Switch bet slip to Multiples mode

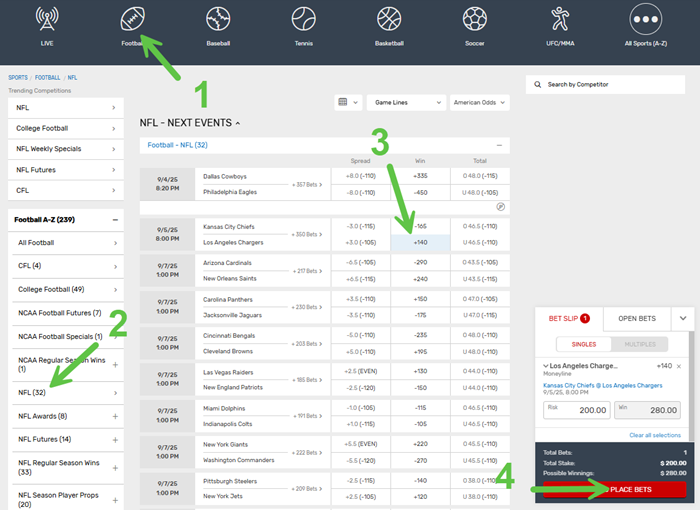pos(639,343)
